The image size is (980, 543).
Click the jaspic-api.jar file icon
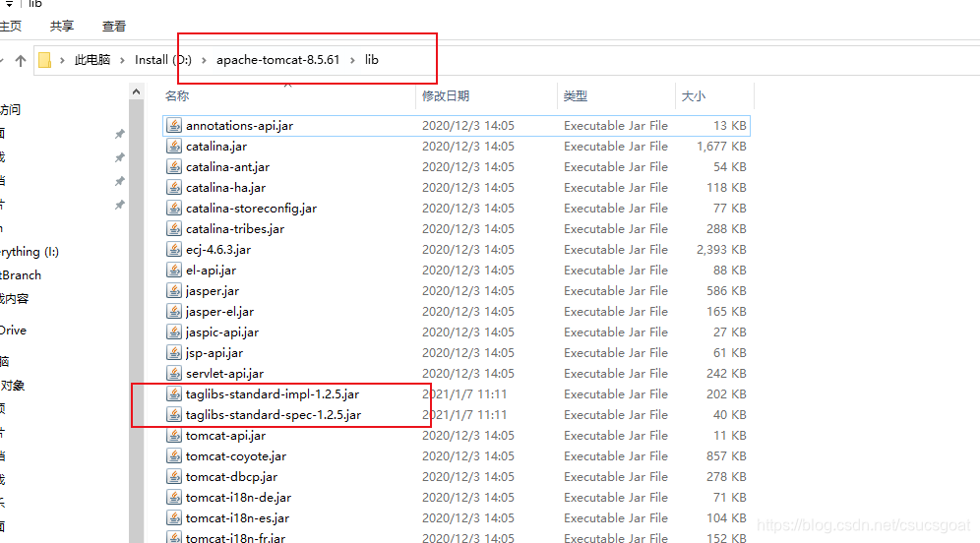174,332
